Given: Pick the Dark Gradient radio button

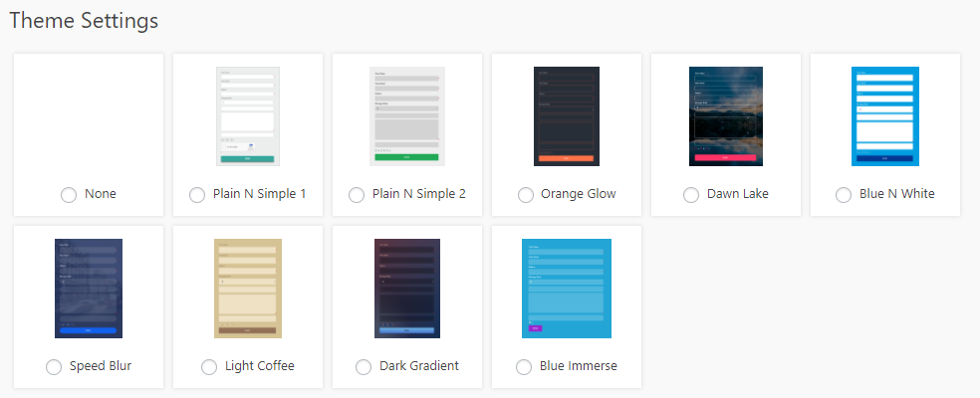Looking at the screenshot, I should coord(364,367).
